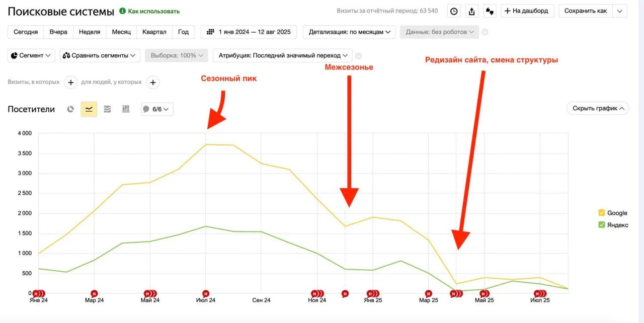Click the help icon next to attribution
The image size is (644, 323).
(358, 56)
